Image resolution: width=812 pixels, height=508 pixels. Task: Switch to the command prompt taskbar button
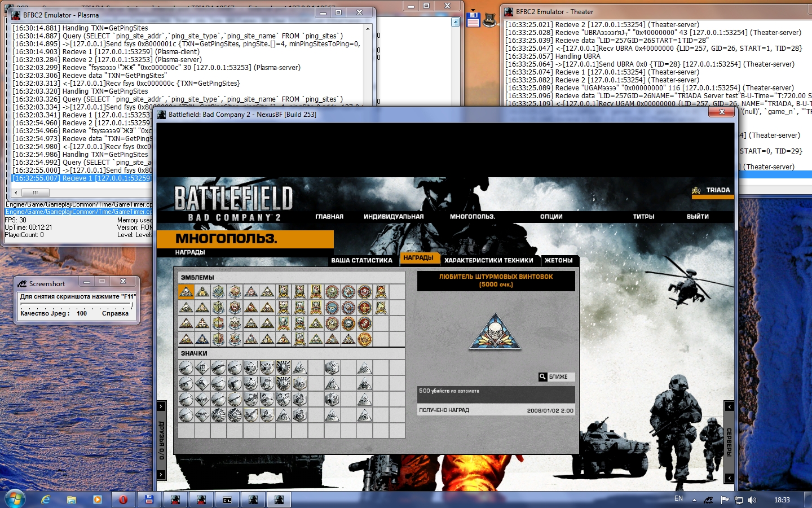point(227,500)
